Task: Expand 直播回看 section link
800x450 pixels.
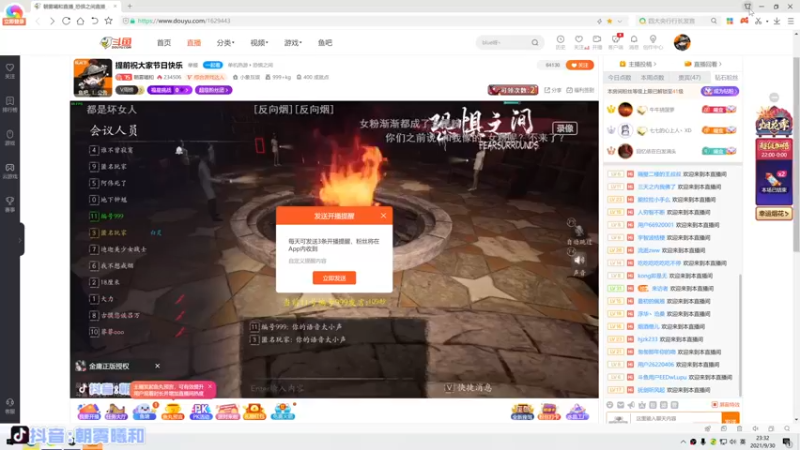Action: pos(703,64)
